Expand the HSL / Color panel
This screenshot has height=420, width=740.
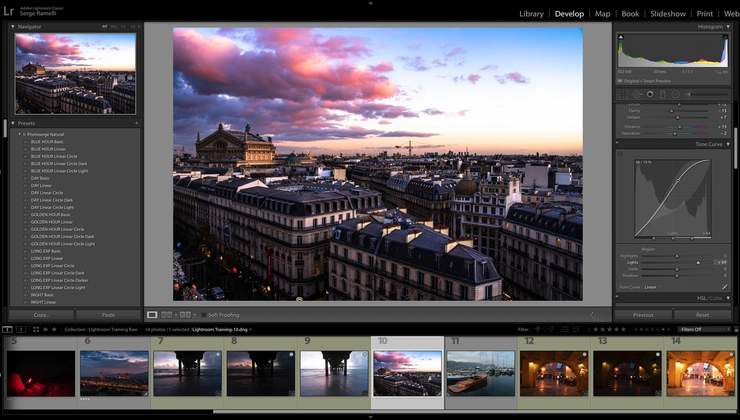[x=728, y=298]
